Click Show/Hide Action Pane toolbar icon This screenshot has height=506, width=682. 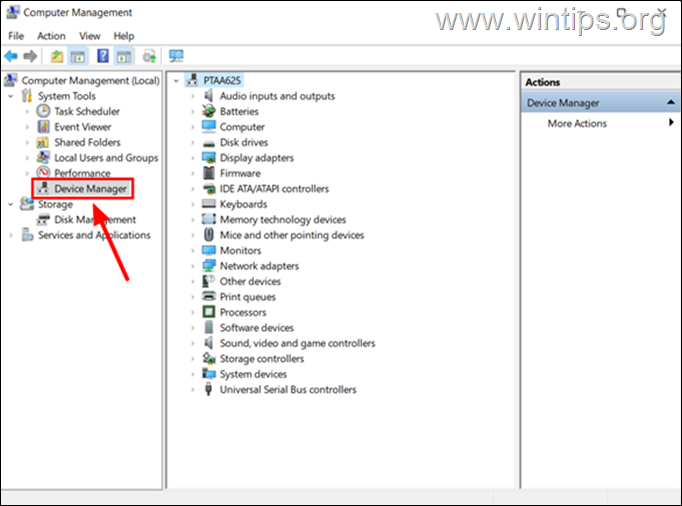click(x=124, y=56)
